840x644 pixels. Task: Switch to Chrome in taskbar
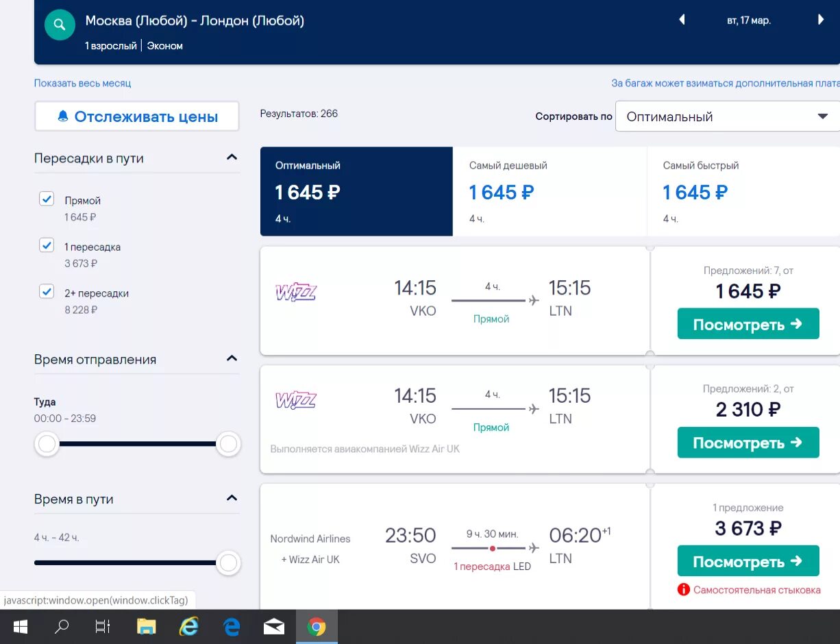[317, 627]
